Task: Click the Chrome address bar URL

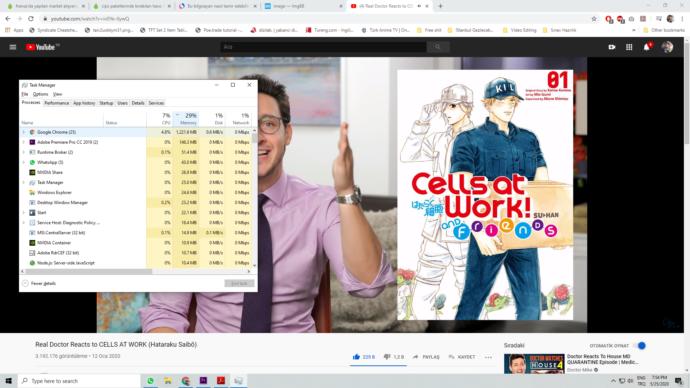Action: (x=90, y=19)
